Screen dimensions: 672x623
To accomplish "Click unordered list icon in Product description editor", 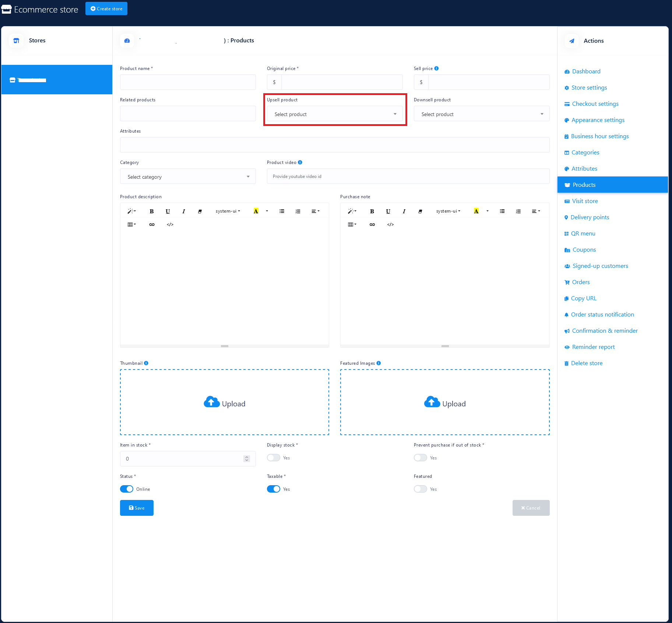I will pyautogui.click(x=282, y=211).
